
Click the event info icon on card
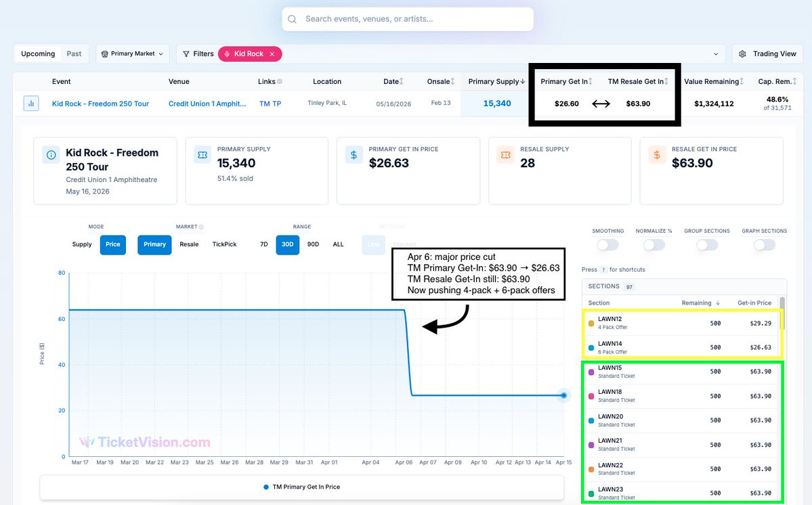(x=51, y=155)
